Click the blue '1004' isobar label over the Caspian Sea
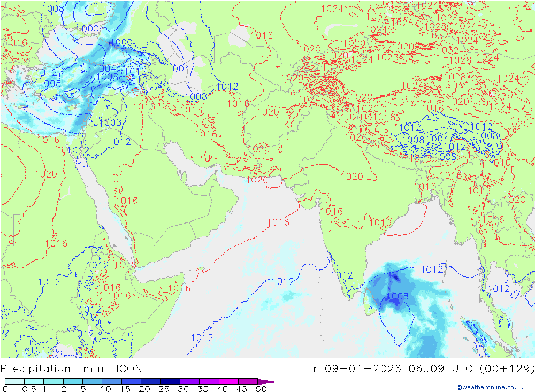The height and width of the screenshot is (392, 535). click(x=179, y=68)
